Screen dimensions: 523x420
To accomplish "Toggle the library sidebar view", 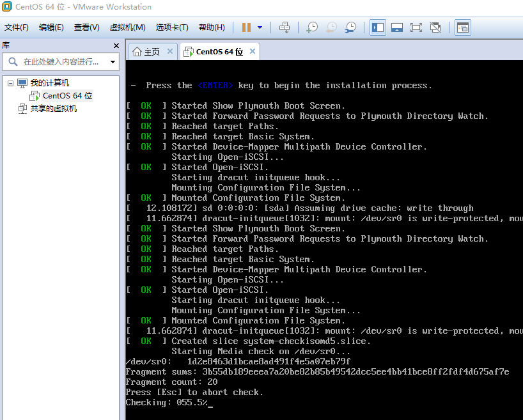I will coord(378,27).
